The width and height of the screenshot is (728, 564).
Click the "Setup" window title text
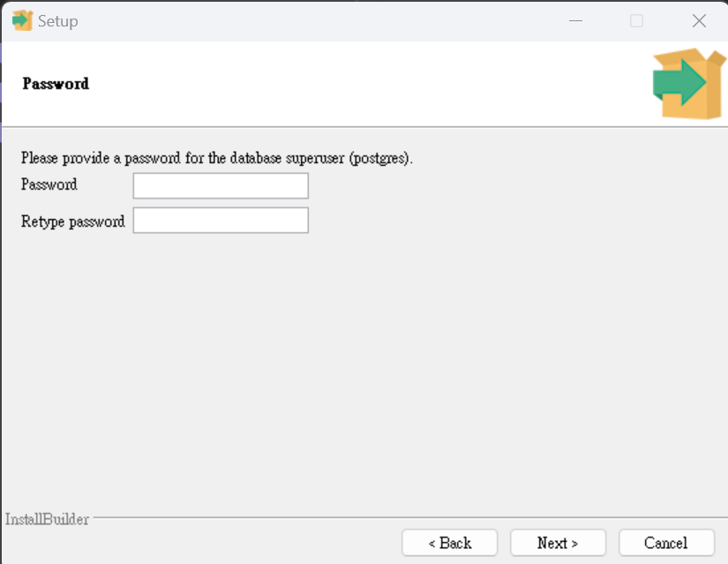tap(58, 21)
